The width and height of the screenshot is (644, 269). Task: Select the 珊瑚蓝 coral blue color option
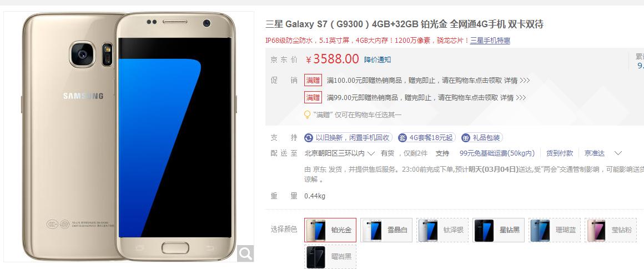tap(555, 230)
